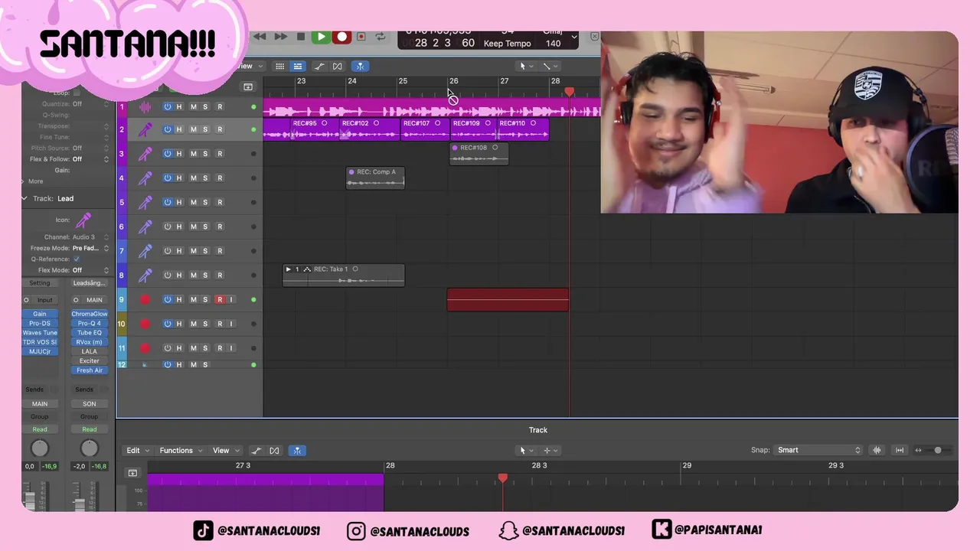Start playback with the green Play button
980x551 pixels.
322,37
